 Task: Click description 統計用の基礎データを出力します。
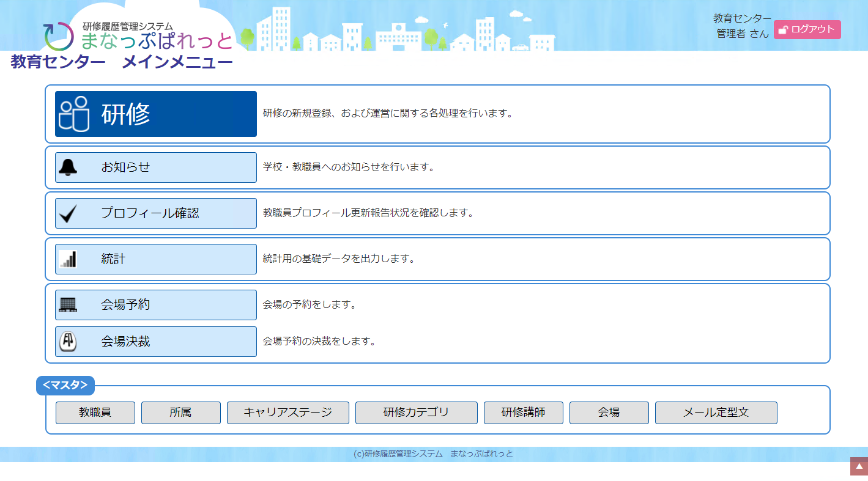(339, 259)
